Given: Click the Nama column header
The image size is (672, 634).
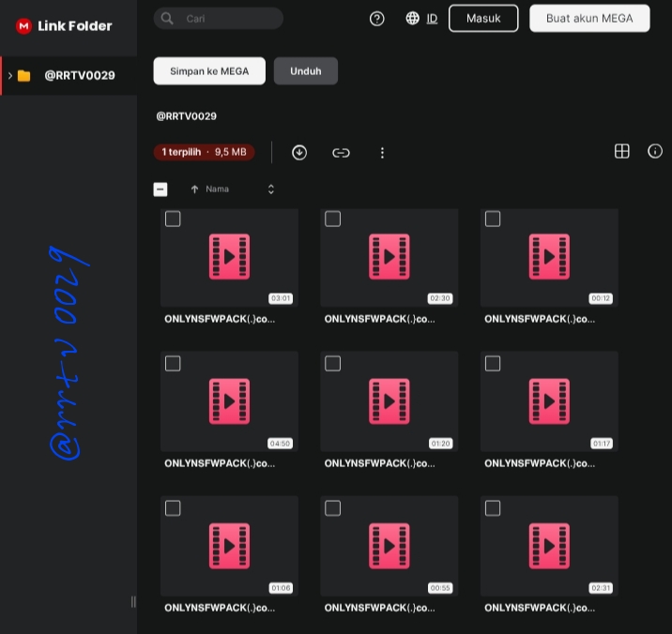Looking at the screenshot, I should pyautogui.click(x=217, y=189).
